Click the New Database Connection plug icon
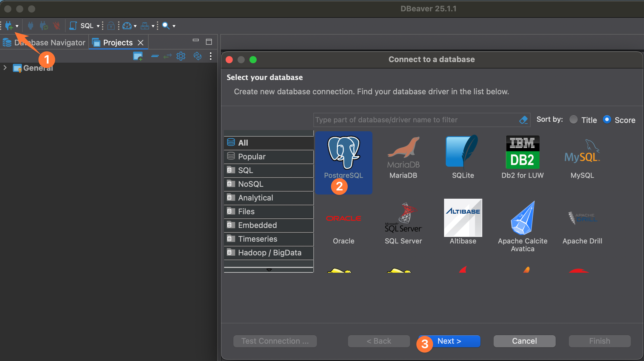The image size is (644, 361). coord(9,26)
